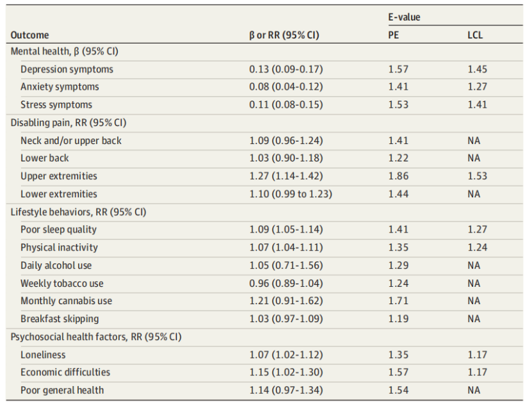Screen dimensions: 532x406
Task: Select the Upper extremities row label
Action: coord(59,176)
